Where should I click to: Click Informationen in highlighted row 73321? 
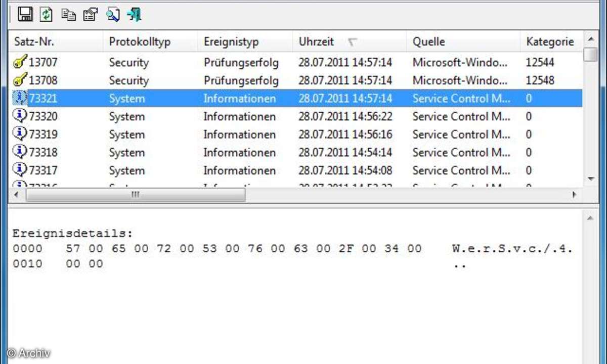240,99
